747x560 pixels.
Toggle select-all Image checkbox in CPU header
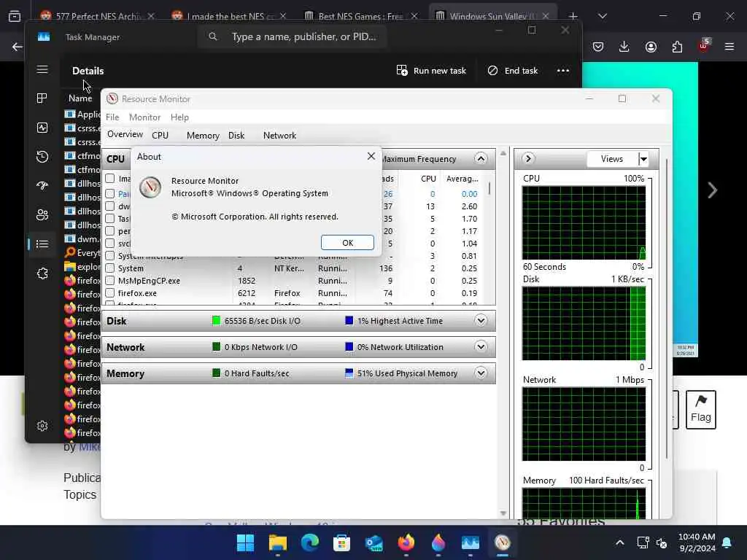pyautogui.click(x=110, y=178)
